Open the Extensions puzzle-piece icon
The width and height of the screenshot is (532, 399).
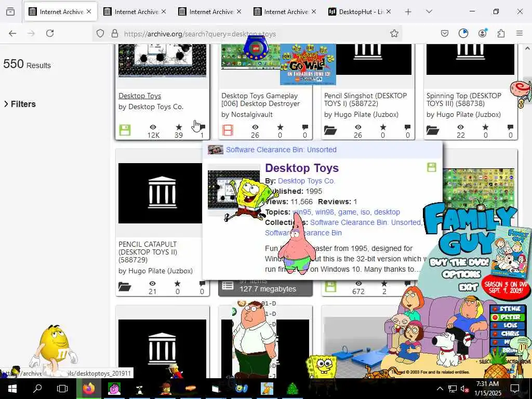[501, 33]
